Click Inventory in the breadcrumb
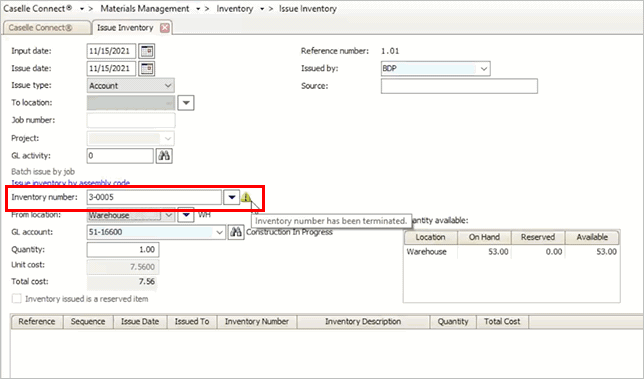The width and height of the screenshot is (644, 379). 235,9
